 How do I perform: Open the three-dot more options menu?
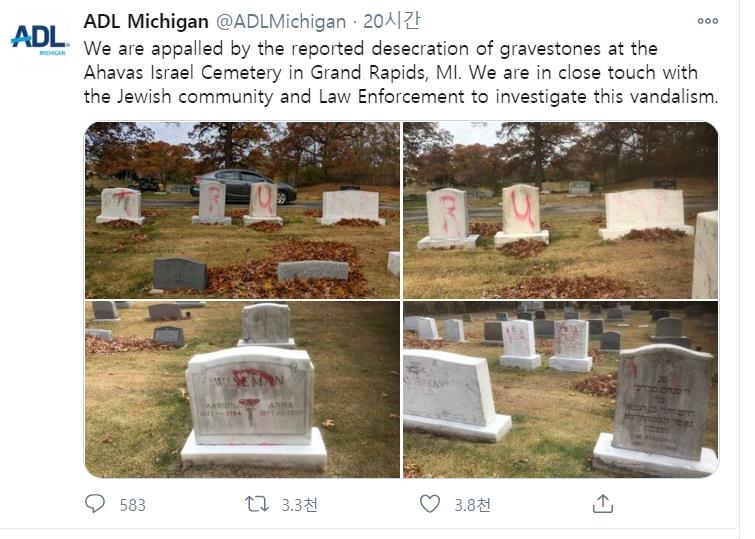coord(708,21)
